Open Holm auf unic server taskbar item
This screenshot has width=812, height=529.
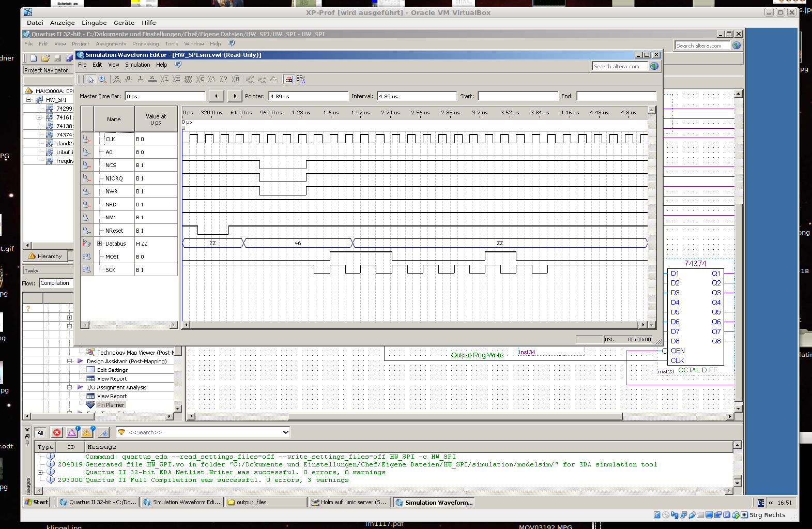tap(350, 502)
